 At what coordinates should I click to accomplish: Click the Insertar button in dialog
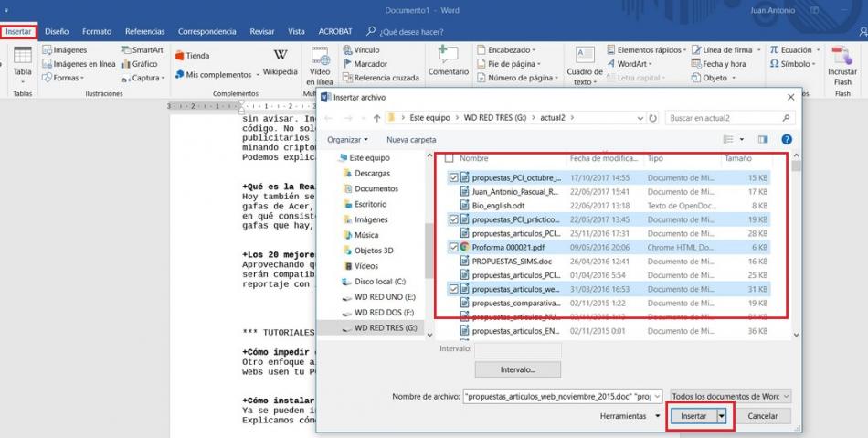point(693,416)
